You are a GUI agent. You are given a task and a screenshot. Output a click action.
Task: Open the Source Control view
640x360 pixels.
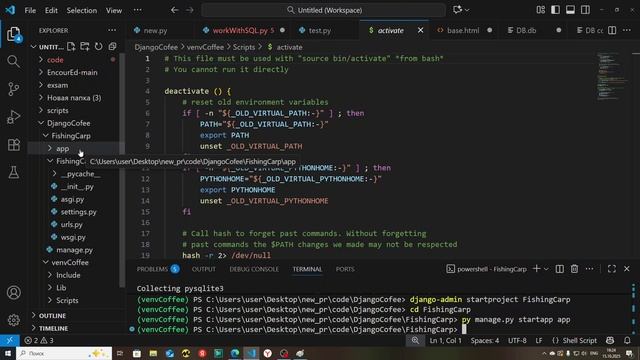13,89
